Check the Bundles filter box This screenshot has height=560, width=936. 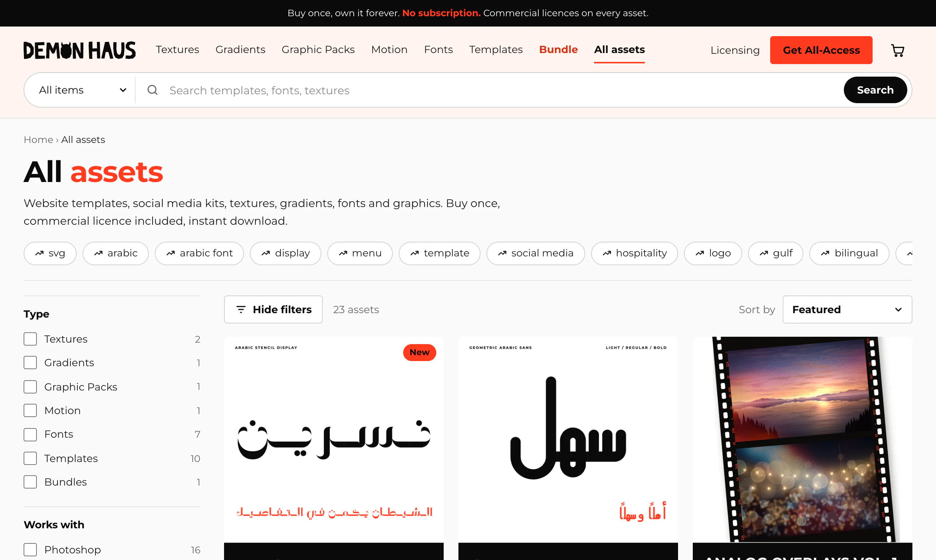coord(30,482)
